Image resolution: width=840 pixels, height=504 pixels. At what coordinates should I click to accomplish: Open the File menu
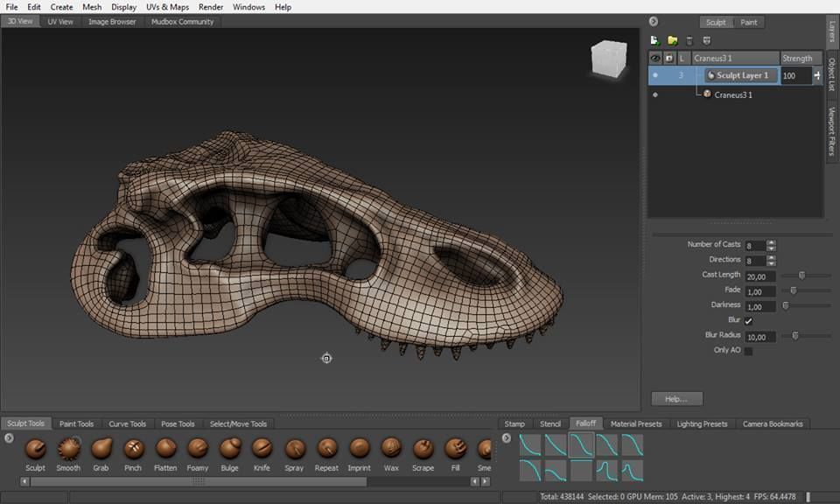click(11, 7)
